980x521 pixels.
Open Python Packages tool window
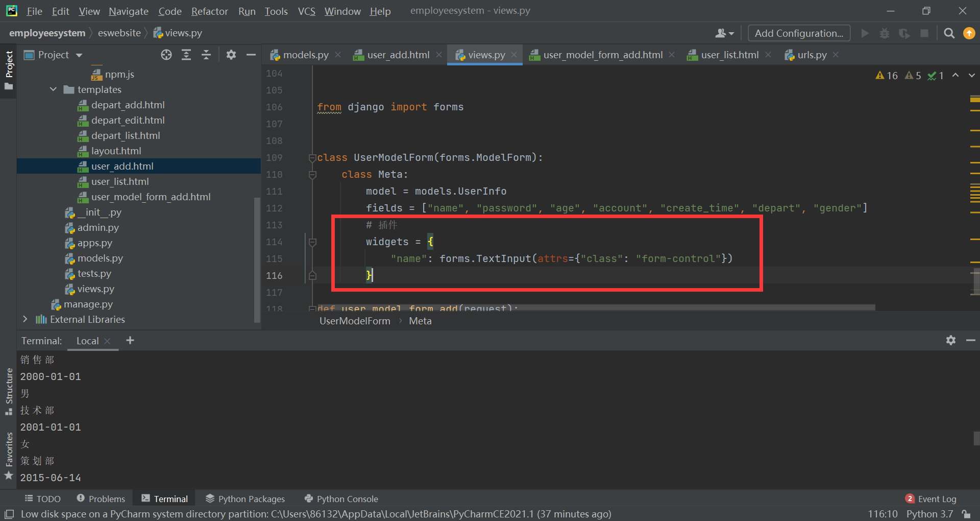245,499
